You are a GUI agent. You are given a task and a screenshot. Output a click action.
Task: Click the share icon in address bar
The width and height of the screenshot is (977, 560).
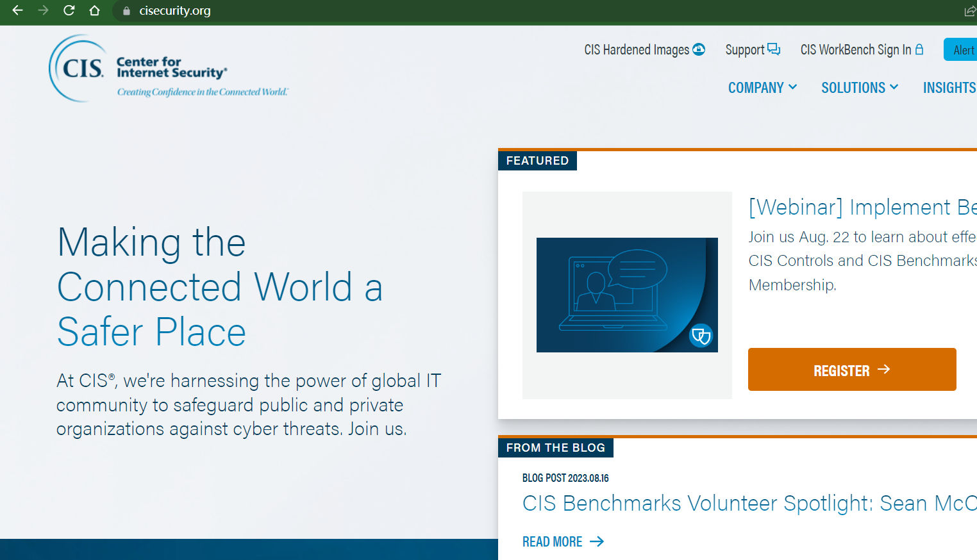pyautogui.click(x=970, y=11)
